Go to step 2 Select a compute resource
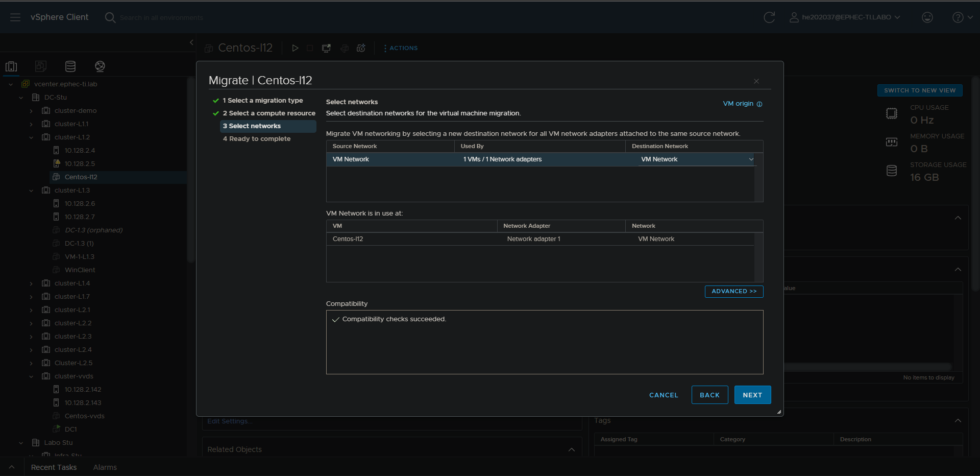 pyautogui.click(x=269, y=113)
